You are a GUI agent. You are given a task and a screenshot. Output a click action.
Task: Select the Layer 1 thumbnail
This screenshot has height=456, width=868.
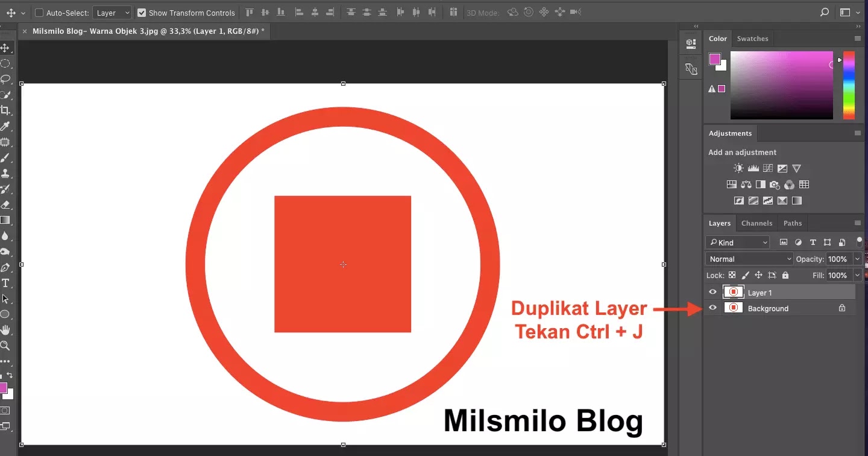734,292
